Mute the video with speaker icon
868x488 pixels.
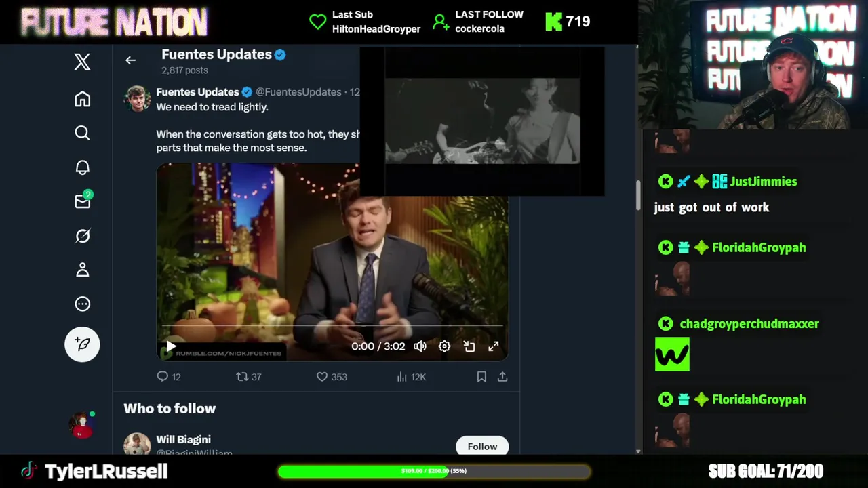pyautogui.click(x=420, y=346)
